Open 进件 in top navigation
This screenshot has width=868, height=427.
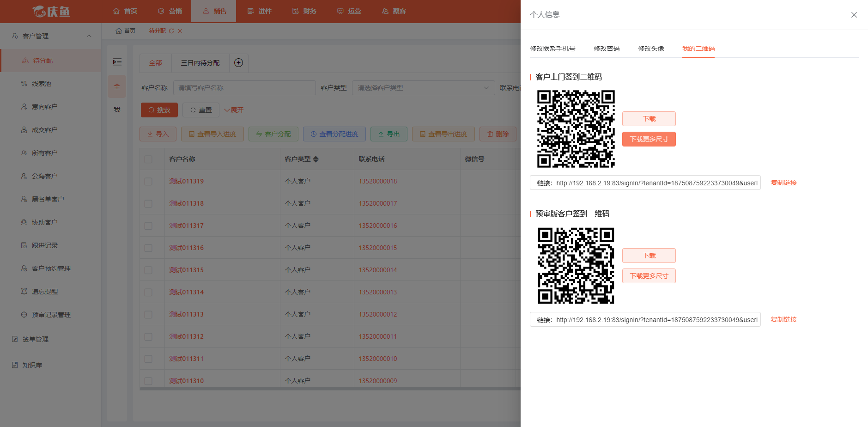[260, 11]
